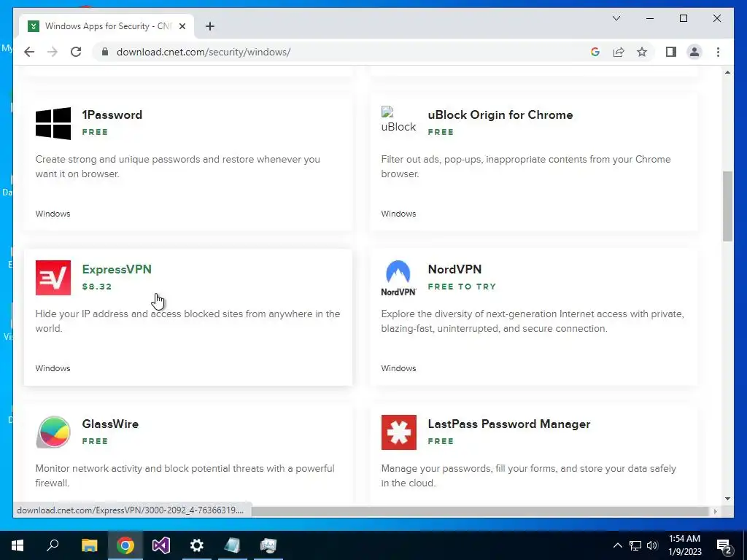Click the 1Password description text
Image resolution: width=747 pixels, height=560 pixels.
(x=178, y=166)
